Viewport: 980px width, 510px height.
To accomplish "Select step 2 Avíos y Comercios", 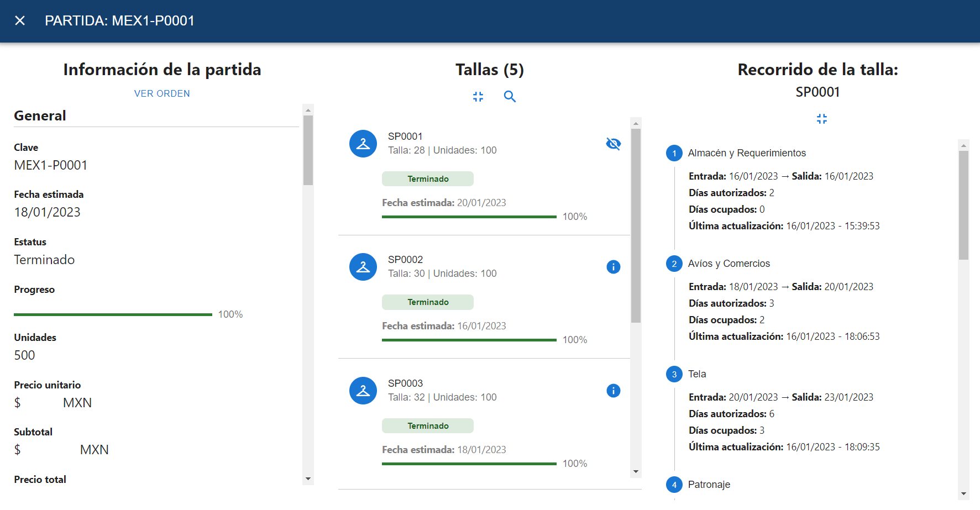I will tap(729, 264).
